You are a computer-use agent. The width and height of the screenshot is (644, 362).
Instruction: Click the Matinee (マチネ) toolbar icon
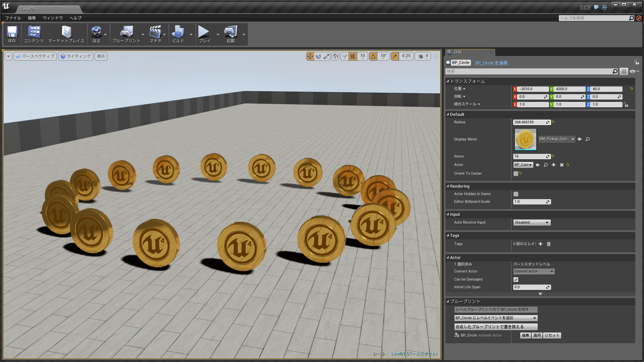click(x=156, y=34)
